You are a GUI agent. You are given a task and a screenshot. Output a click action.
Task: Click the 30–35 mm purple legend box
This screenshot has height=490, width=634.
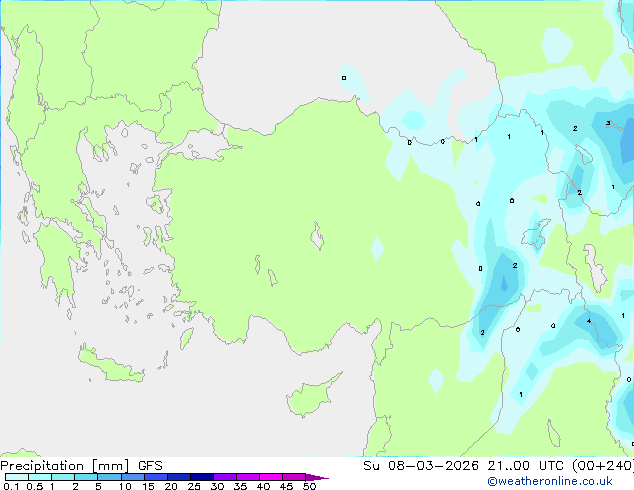tap(224, 477)
